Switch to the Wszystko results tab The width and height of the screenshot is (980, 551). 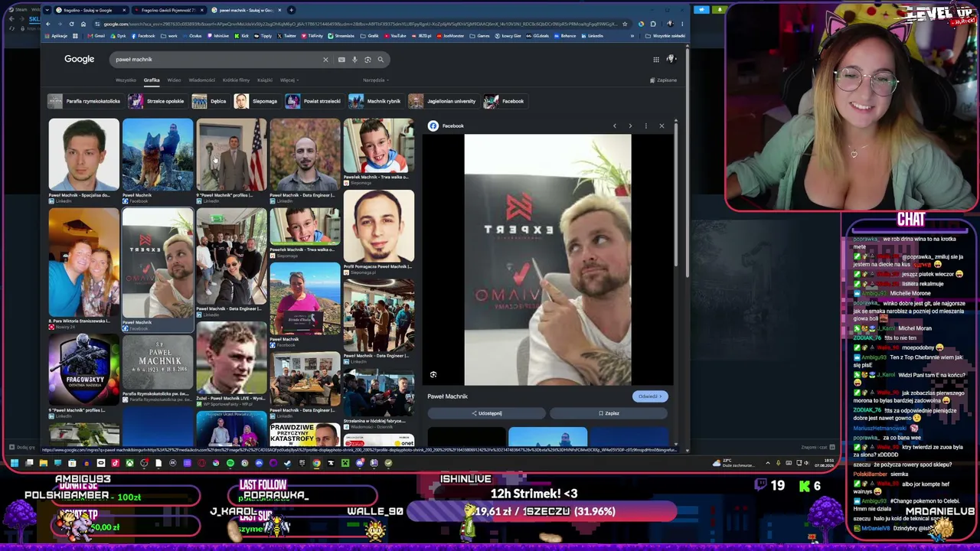pyautogui.click(x=126, y=80)
